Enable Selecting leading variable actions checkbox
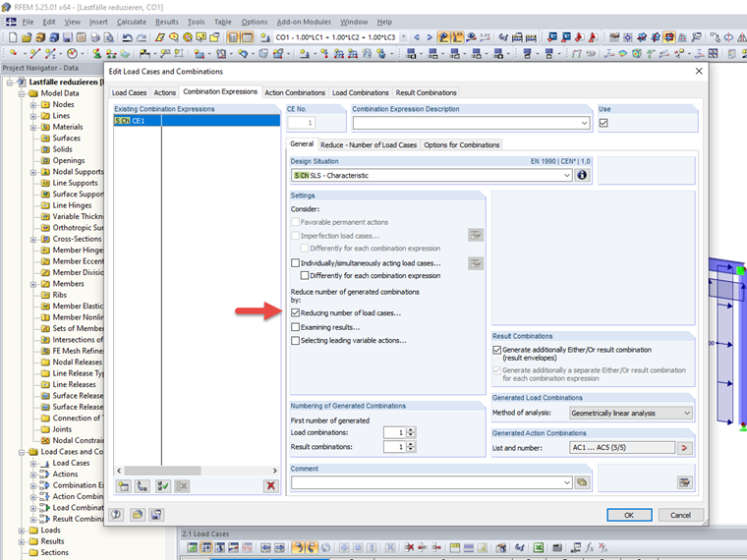 (296, 341)
